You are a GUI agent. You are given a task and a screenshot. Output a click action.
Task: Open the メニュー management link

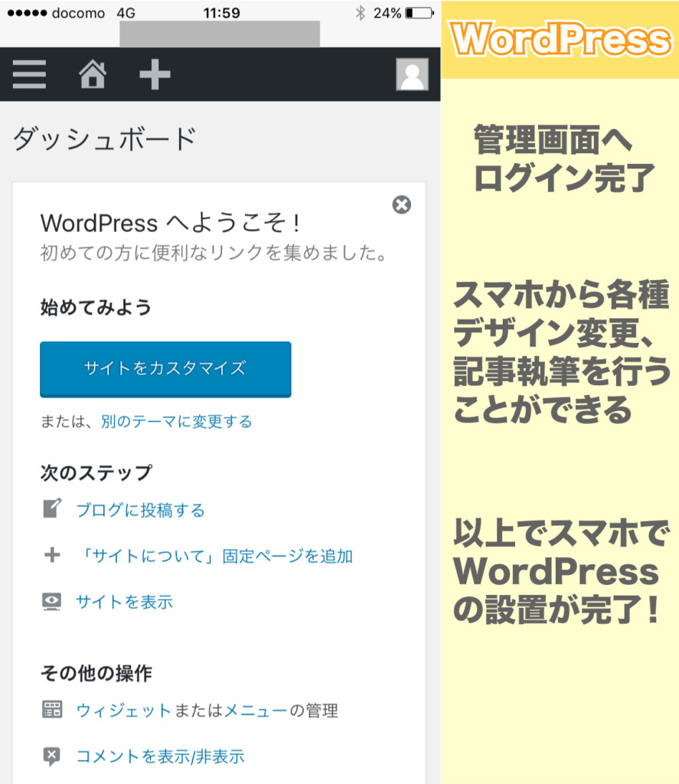pos(256,710)
